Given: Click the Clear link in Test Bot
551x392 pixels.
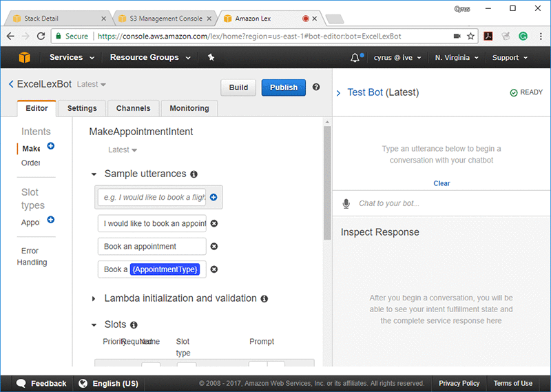Looking at the screenshot, I should (441, 183).
